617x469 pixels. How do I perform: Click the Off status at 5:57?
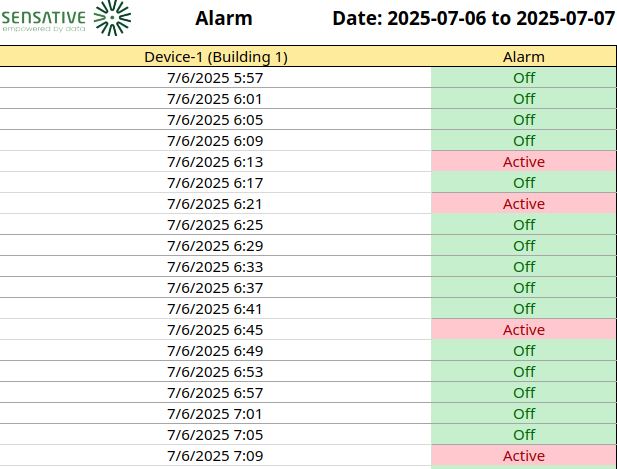[523, 77]
